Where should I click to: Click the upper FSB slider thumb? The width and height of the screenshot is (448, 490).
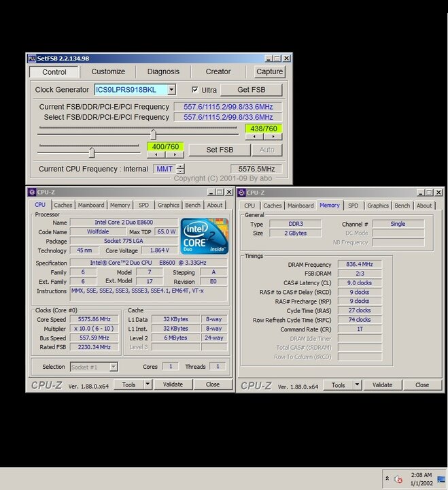(153, 134)
